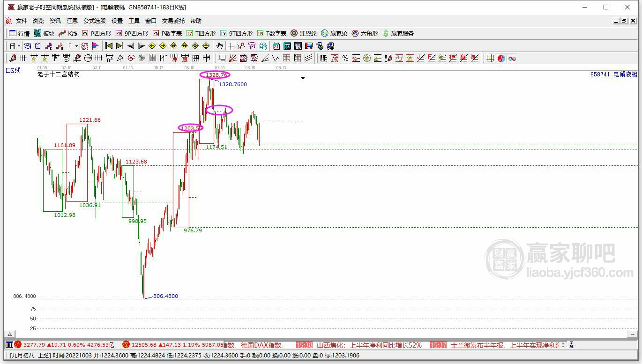Click the floppy disk save icon
The height and width of the screenshot is (364, 642).
pyautogui.click(x=309, y=46)
